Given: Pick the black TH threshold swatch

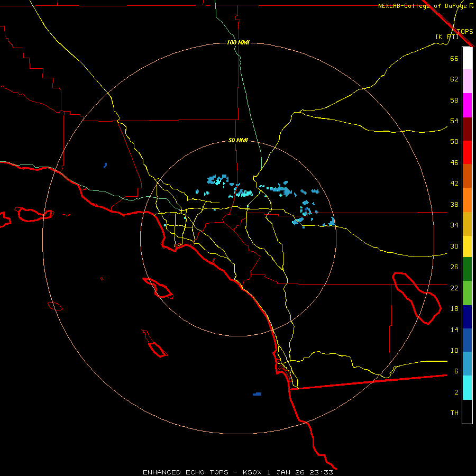Looking at the screenshot, I should [467, 411].
